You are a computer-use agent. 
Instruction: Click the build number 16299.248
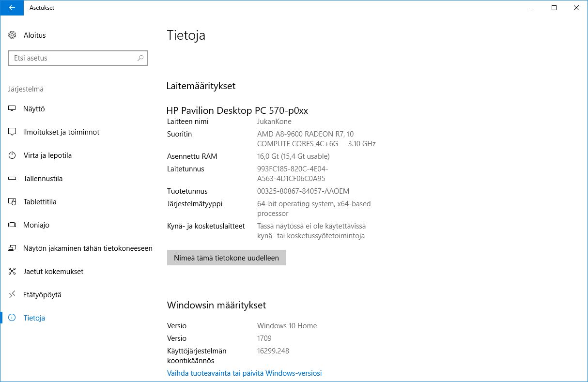(x=273, y=351)
